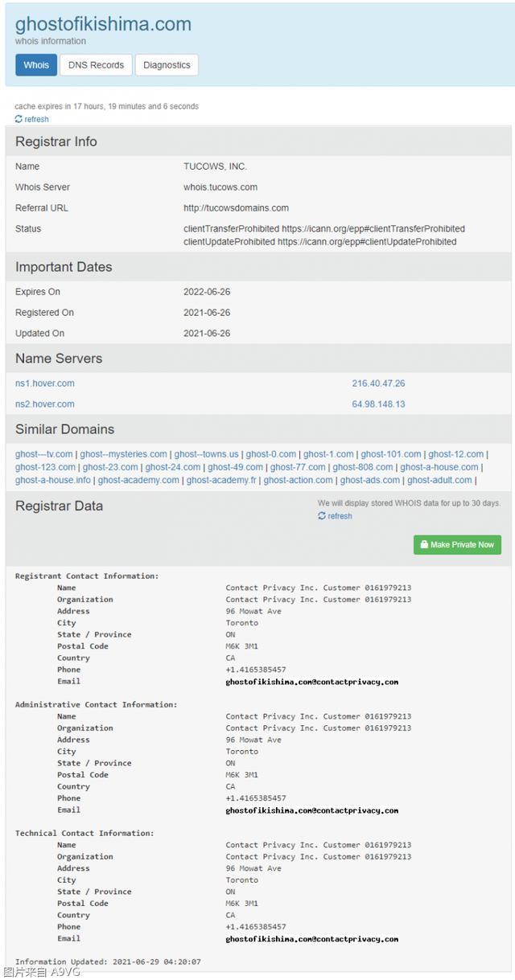
Task: Click the ghost-808.com domain link
Action: pos(363,467)
